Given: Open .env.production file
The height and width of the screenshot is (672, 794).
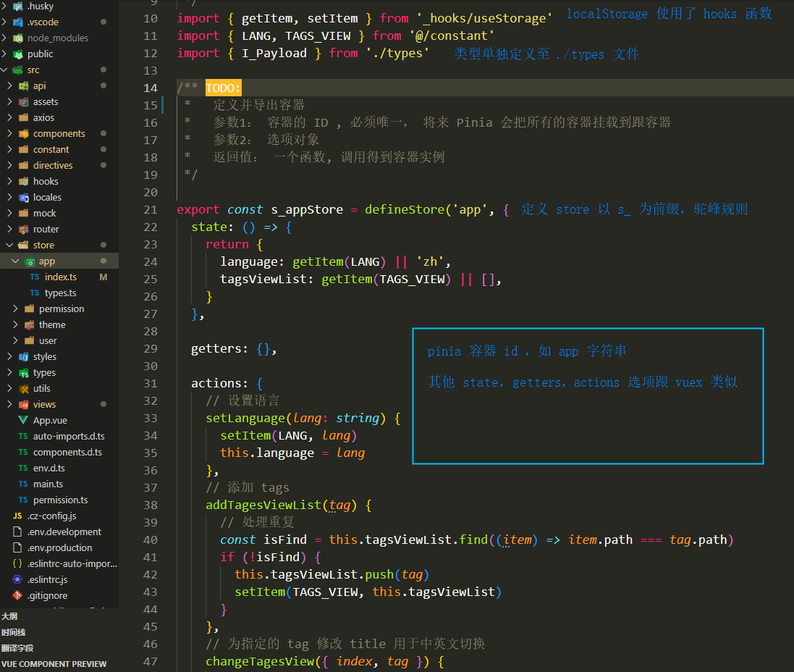Looking at the screenshot, I should 59,548.
